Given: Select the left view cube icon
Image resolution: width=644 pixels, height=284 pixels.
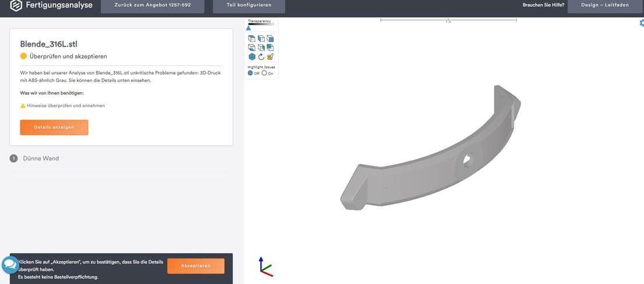Looking at the screenshot, I should (261, 38).
